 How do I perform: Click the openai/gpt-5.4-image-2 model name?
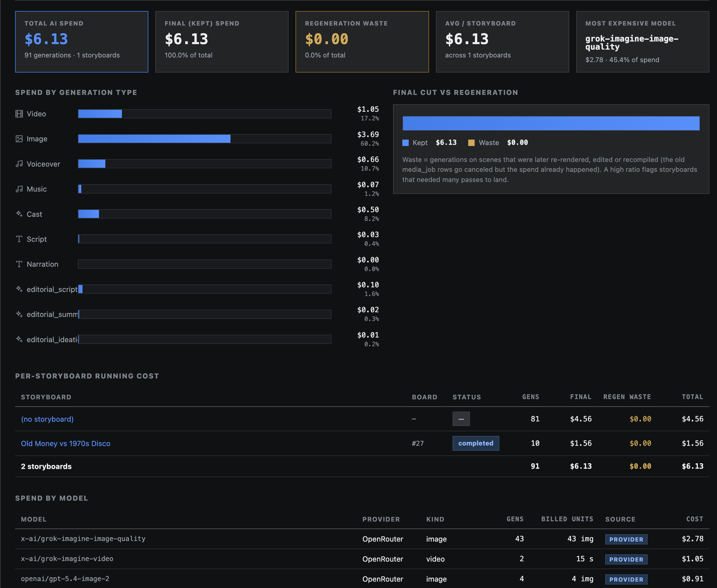(65, 579)
